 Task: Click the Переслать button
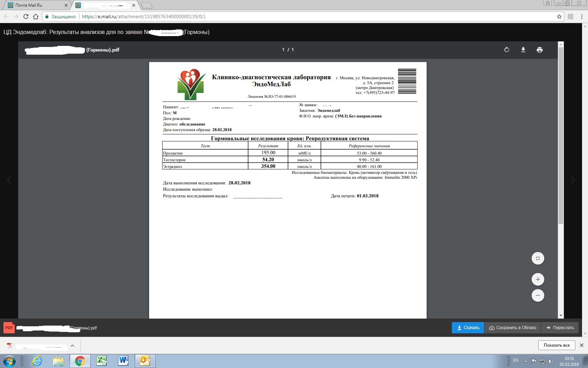tap(560, 328)
